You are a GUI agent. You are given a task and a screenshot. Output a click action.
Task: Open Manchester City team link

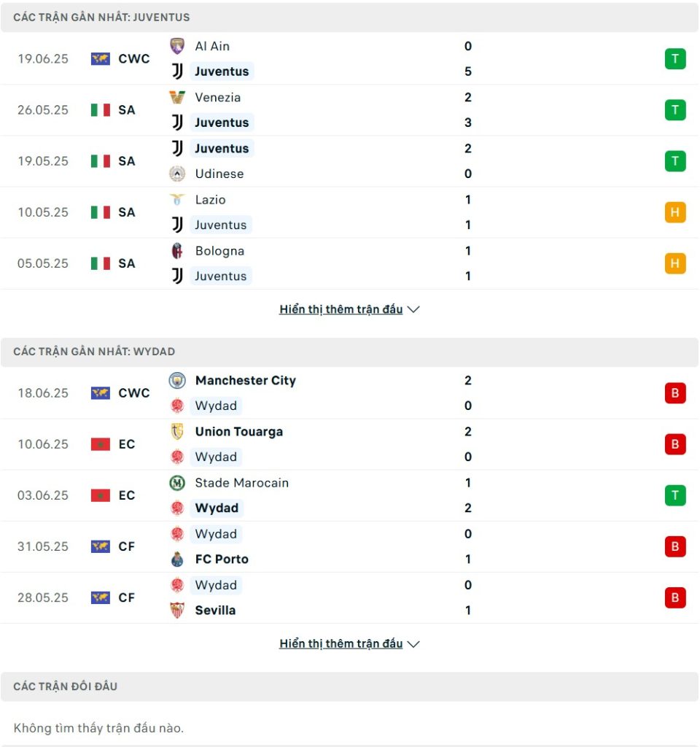coord(246,381)
